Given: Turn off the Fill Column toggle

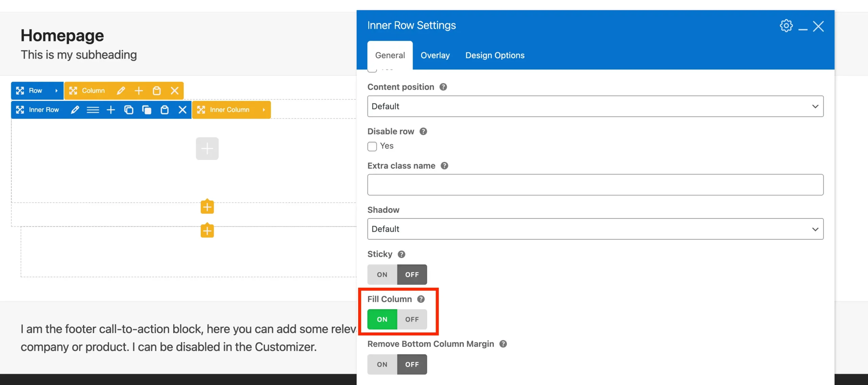Looking at the screenshot, I should coord(412,319).
